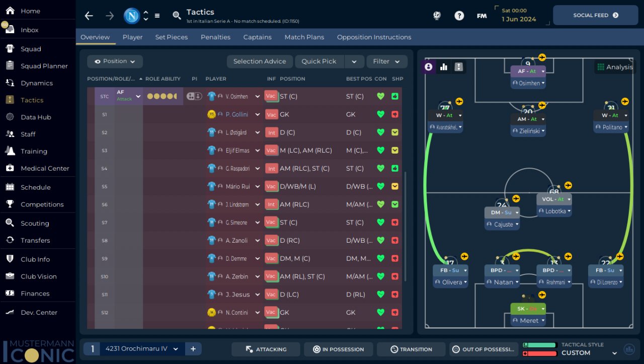Click the Selection Advice button

260,61
